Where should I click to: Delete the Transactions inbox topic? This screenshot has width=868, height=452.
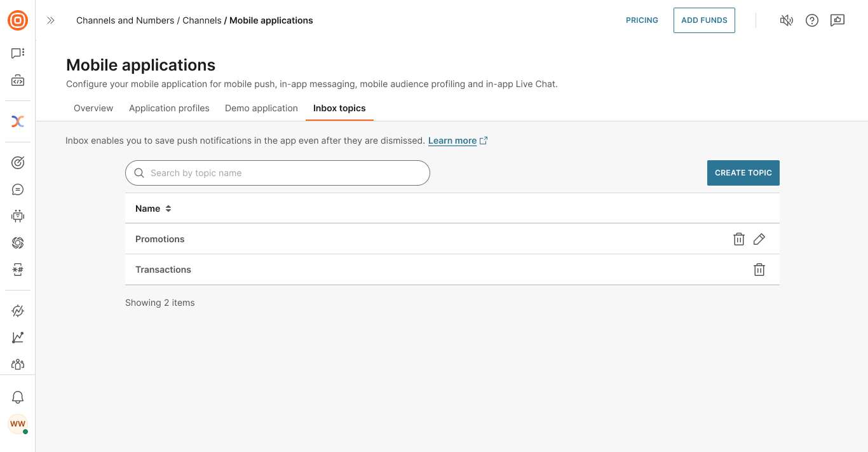(759, 269)
